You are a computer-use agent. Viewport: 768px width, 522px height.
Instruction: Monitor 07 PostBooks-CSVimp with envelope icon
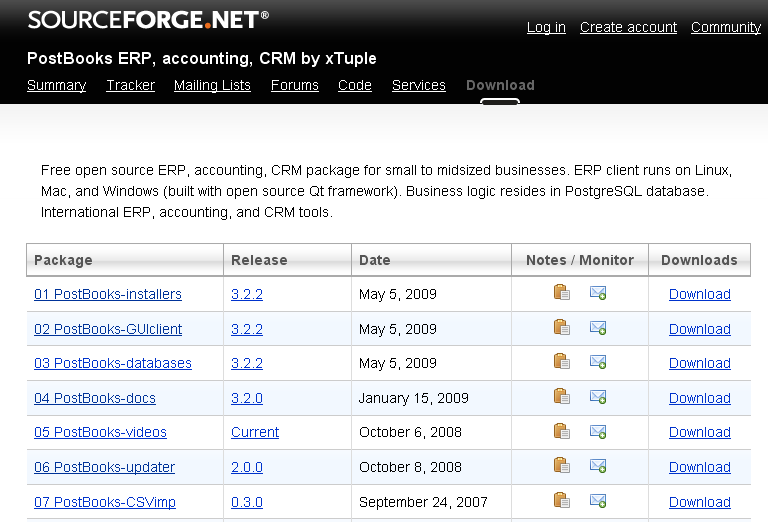[598, 500]
